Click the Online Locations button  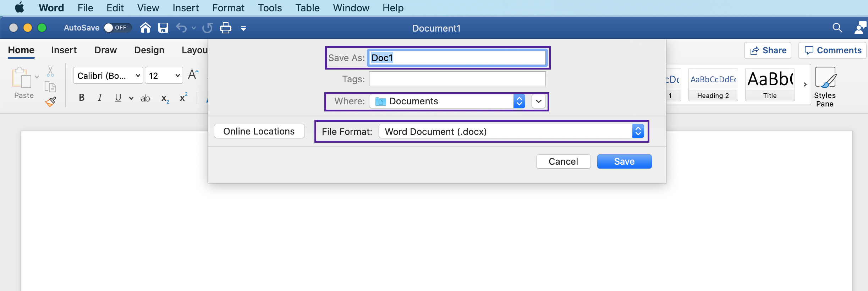click(259, 131)
